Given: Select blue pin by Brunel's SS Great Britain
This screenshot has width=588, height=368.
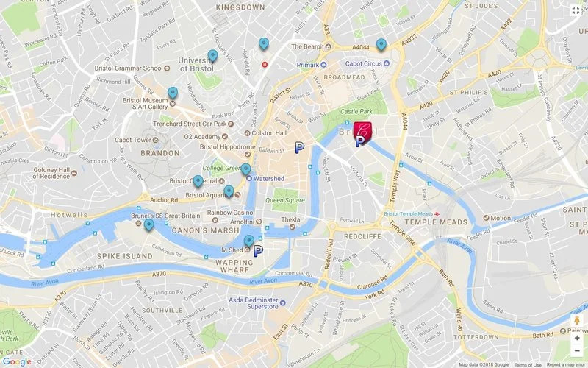Looking at the screenshot, I should pyautogui.click(x=149, y=225).
